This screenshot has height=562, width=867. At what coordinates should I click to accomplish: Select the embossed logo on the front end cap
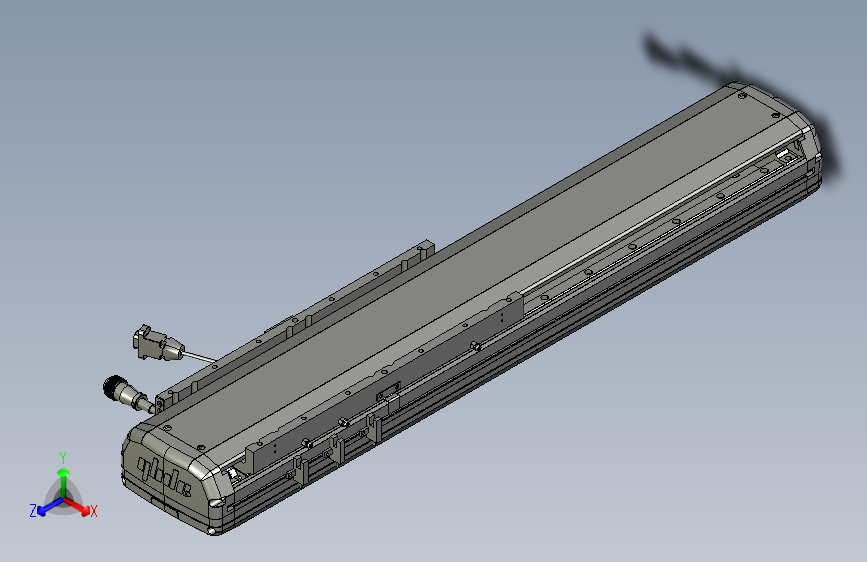click(164, 476)
